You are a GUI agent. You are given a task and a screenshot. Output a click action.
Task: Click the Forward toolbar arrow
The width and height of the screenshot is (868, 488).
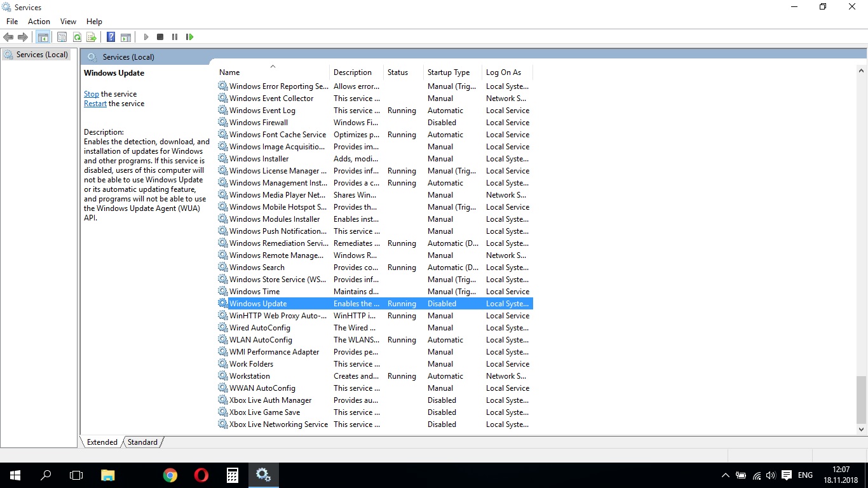coord(23,37)
